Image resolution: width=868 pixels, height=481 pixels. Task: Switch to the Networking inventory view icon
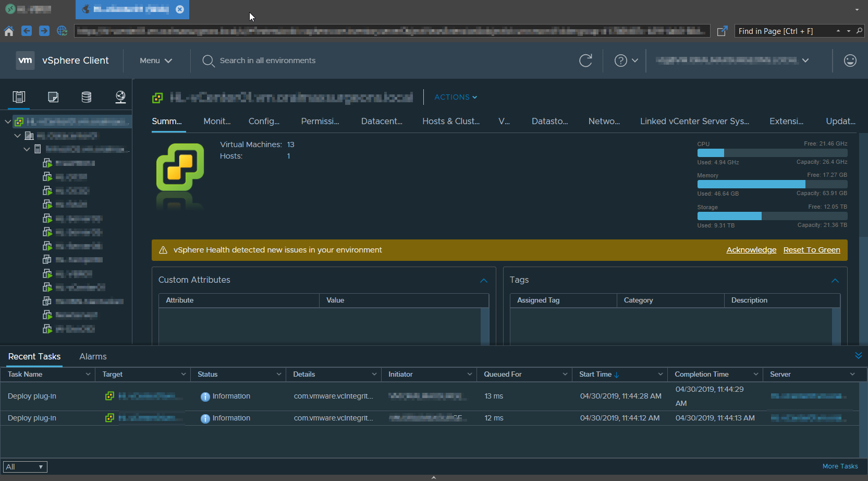120,97
